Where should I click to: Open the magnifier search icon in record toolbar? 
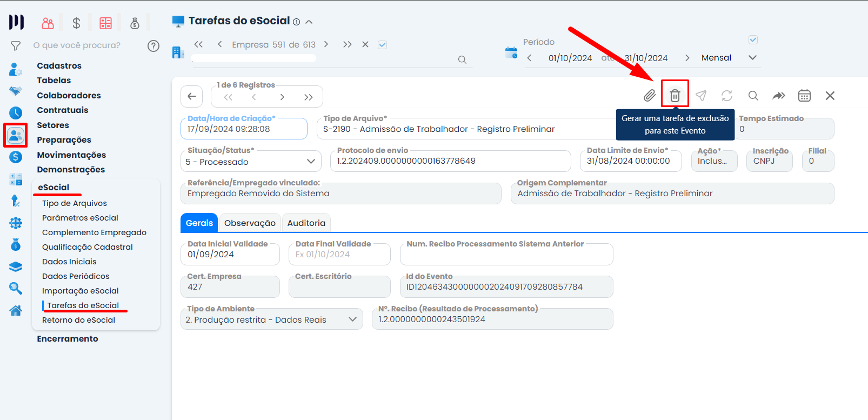753,96
